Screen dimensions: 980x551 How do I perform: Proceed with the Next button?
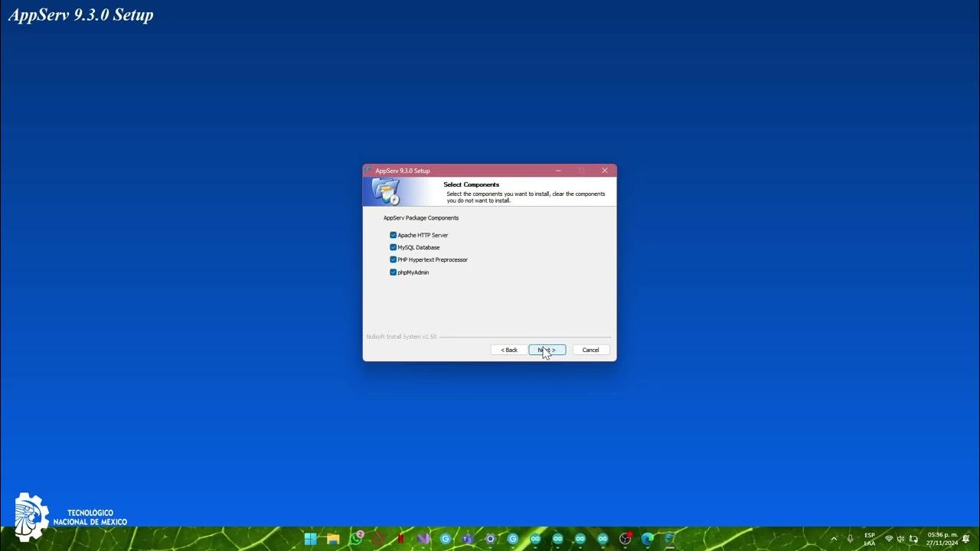coord(547,350)
